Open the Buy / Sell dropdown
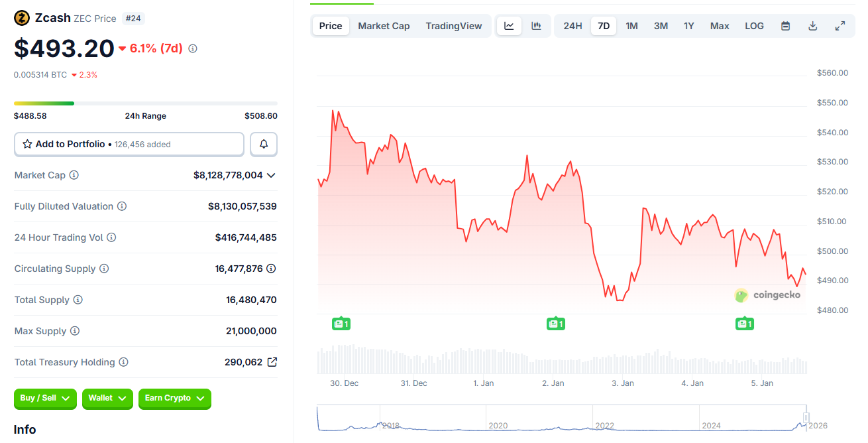Image resolution: width=868 pixels, height=443 pixels. pos(44,399)
